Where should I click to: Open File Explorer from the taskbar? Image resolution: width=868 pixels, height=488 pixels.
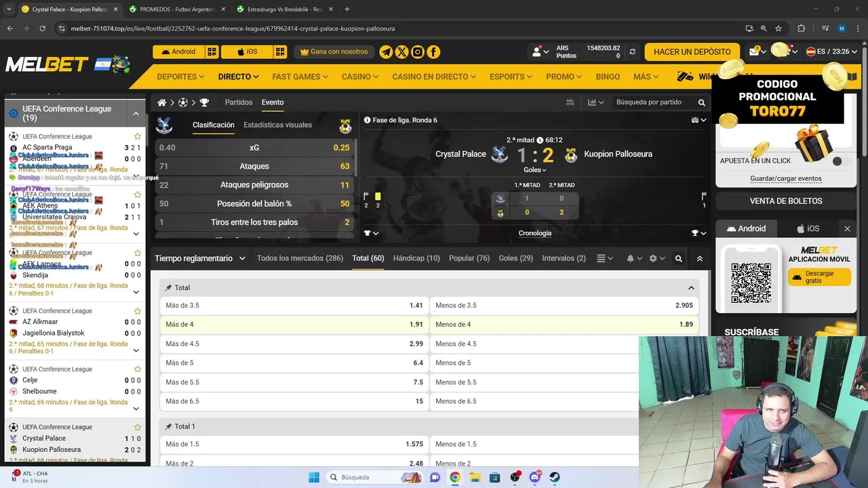click(475, 477)
